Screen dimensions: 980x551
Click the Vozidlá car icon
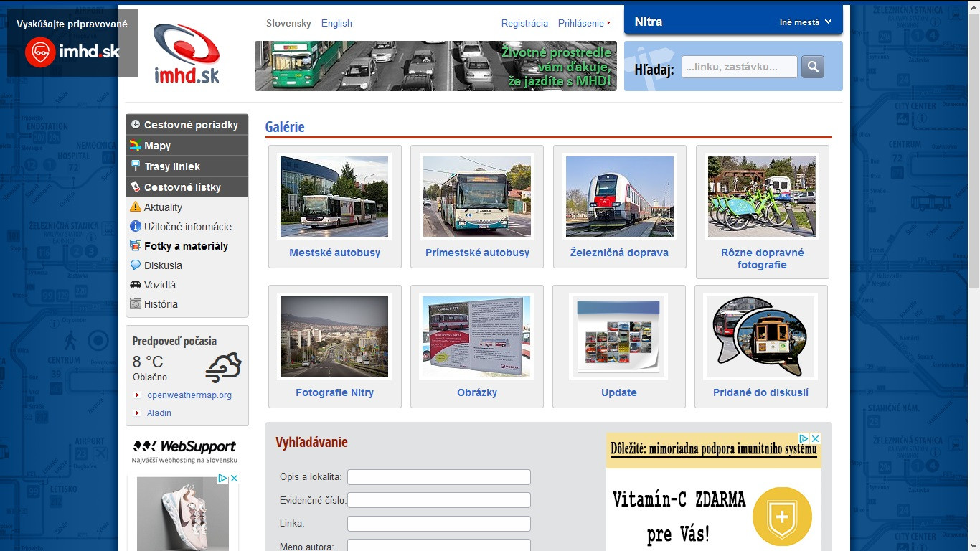pyautogui.click(x=136, y=285)
